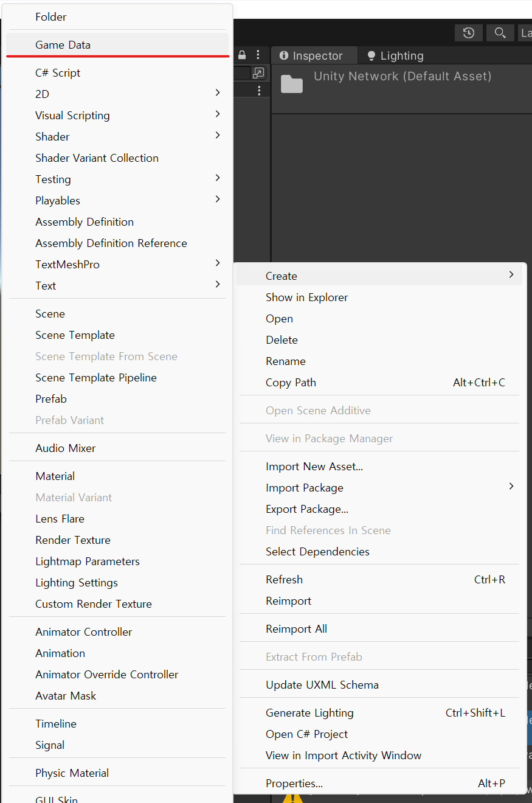
Task: Select Lens Flare entry
Action: click(117, 519)
